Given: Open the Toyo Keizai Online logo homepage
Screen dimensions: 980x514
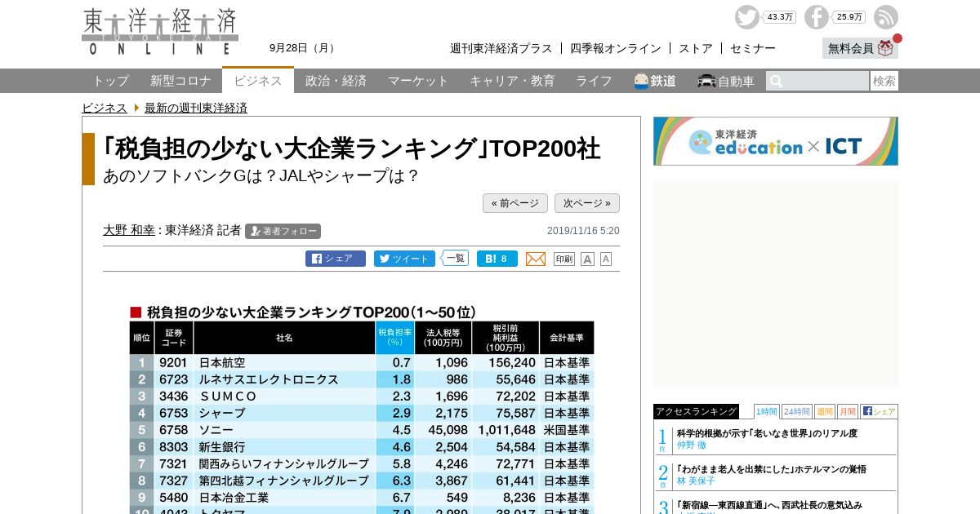Looking at the screenshot, I should 160,32.
